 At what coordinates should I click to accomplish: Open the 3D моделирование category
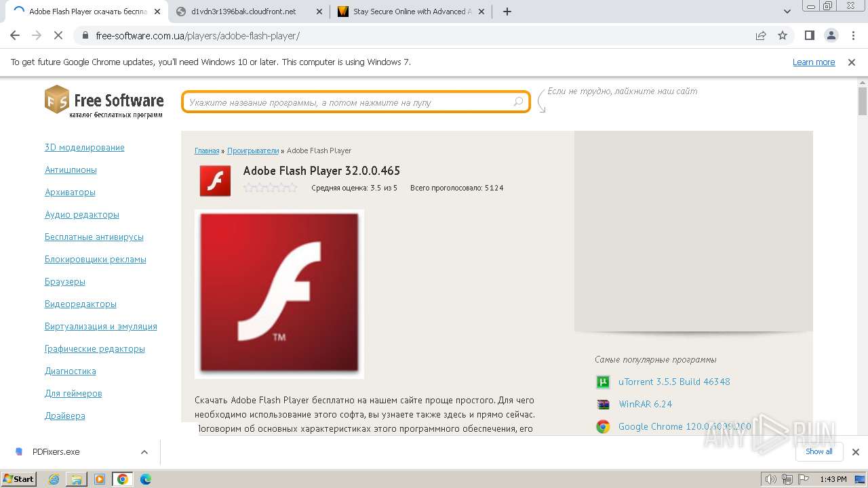85,147
